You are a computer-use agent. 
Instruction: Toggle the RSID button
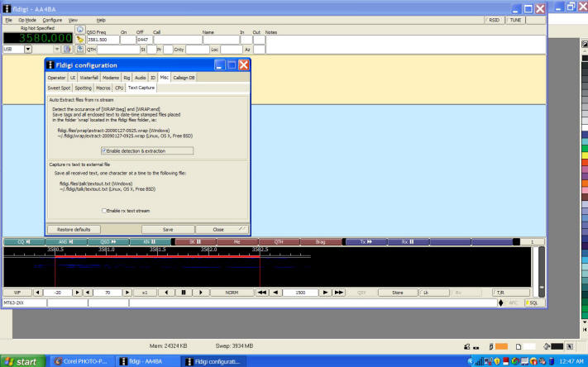click(x=494, y=20)
